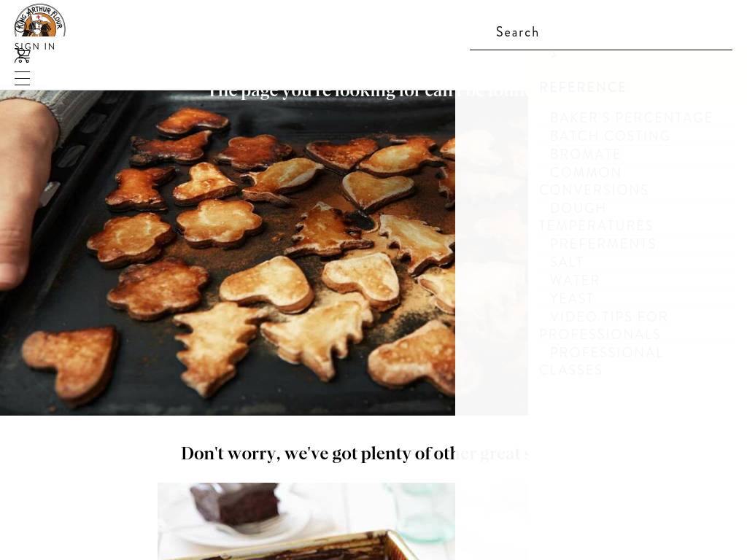Open the chocolate cake recipe thumbnail
This screenshot has width=747, height=560.
(x=306, y=521)
